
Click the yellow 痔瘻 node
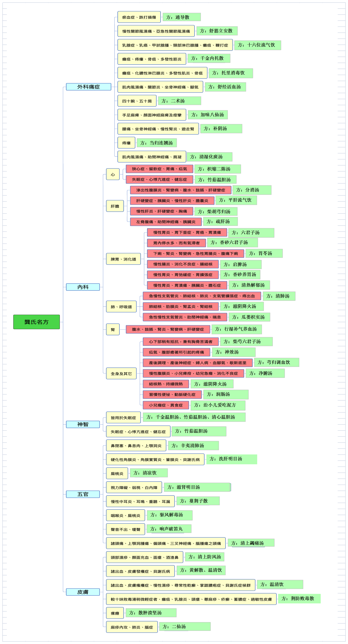[126, 143]
